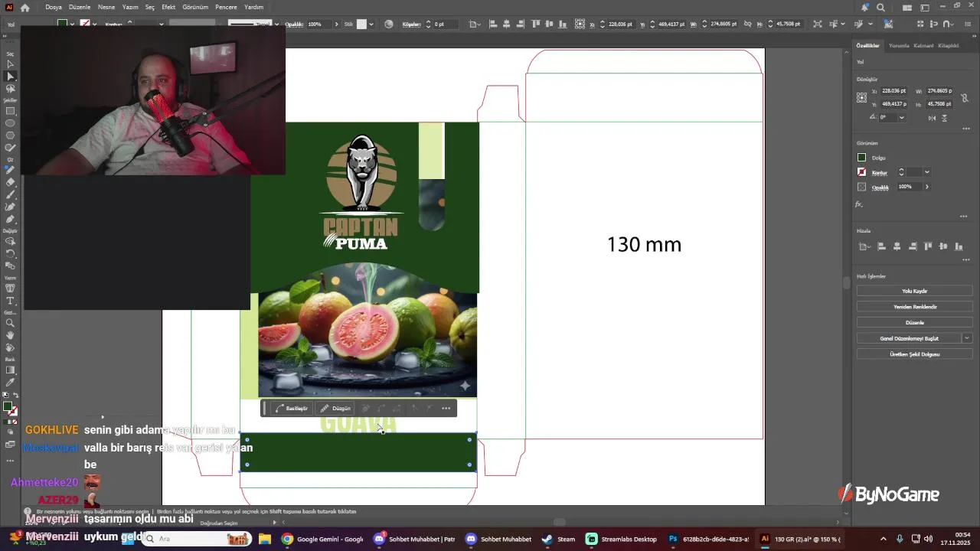980x551 pixels.
Task: Select the Zoom magnifier tool
Action: [x=11, y=323]
